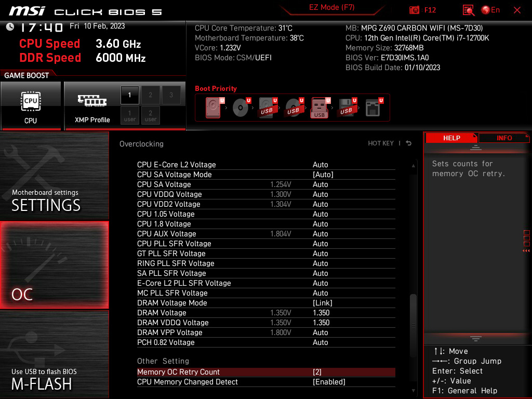Change language via the En globe icon
Screen dimensions: 532x399
490,10
